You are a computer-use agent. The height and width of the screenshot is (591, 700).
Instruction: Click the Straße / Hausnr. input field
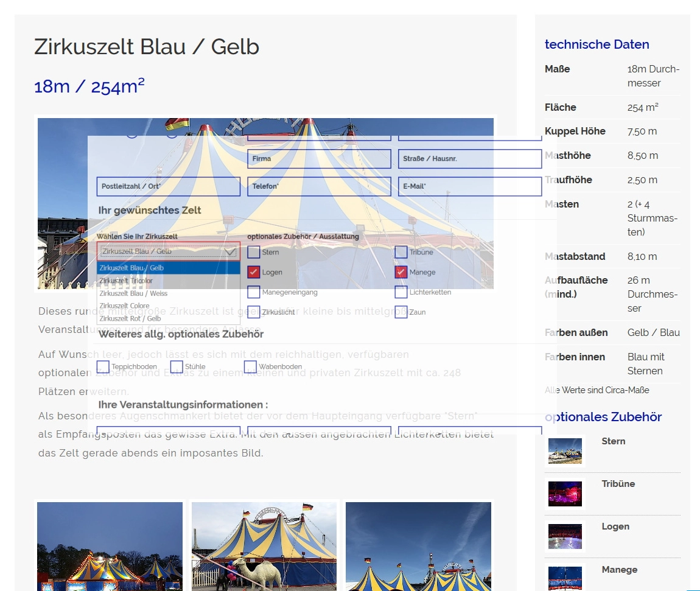[470, 158]
